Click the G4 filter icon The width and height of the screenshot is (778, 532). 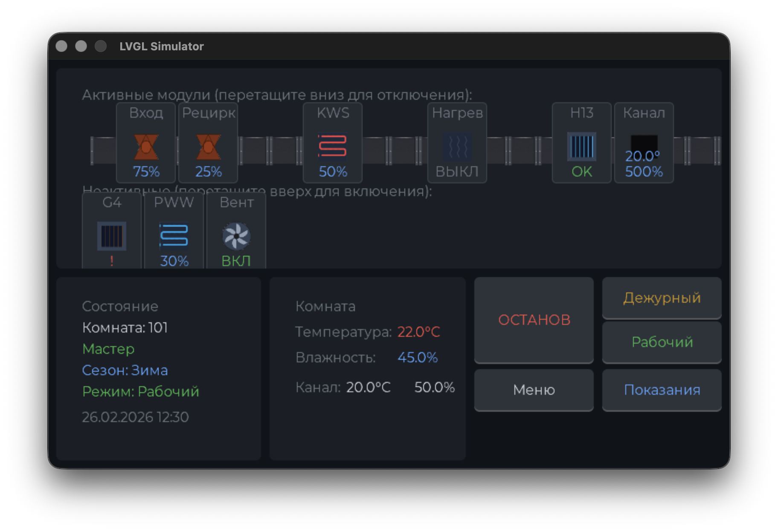point(112,236)
